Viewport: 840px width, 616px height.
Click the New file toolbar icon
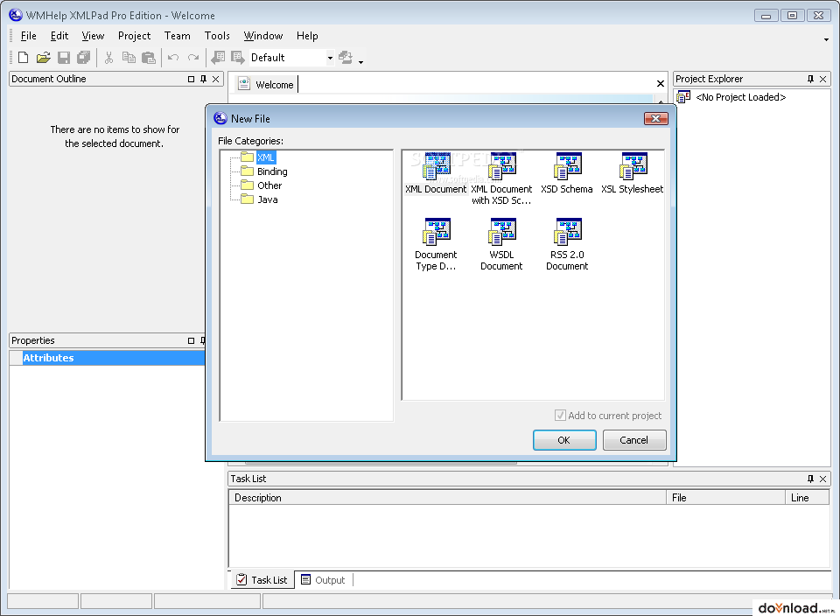click(23, 58)
